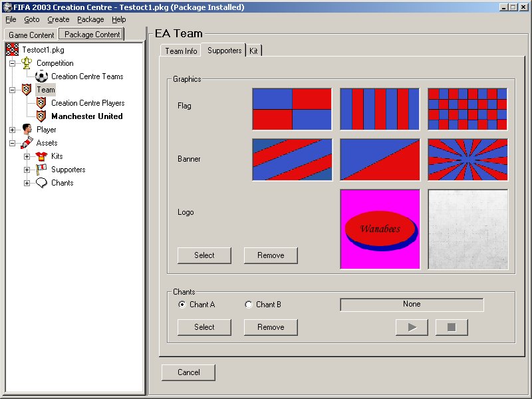This screenshot has height=399, width=532.
Task: Expand the Supporters tree node
Action: (27, 170)
